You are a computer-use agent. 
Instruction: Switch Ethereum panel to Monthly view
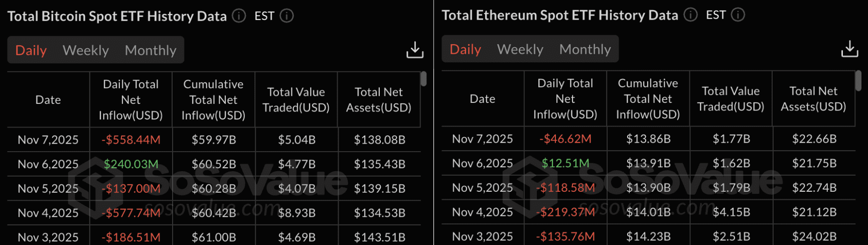click(x=585, y=49)
